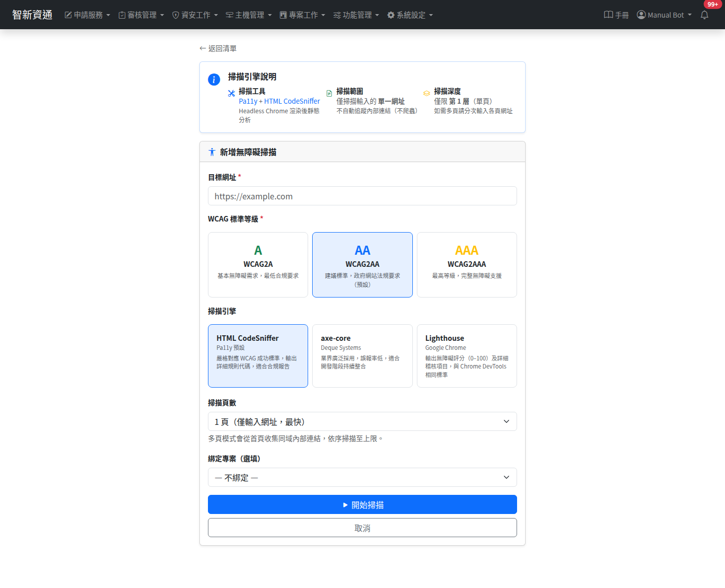Click the 掃描引擎說明 heading
This screenshot has height=588, width=725.
pos(252,77)
